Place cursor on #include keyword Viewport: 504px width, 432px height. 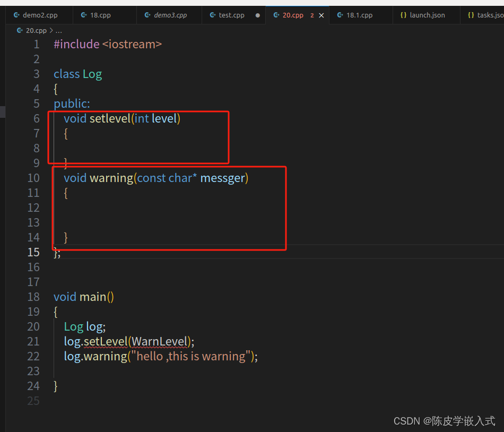76,45
